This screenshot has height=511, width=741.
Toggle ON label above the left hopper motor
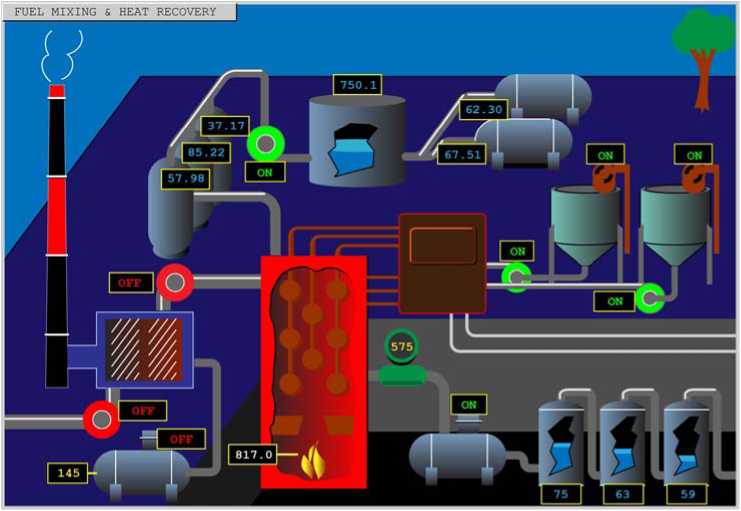click(x=605, y=155)
